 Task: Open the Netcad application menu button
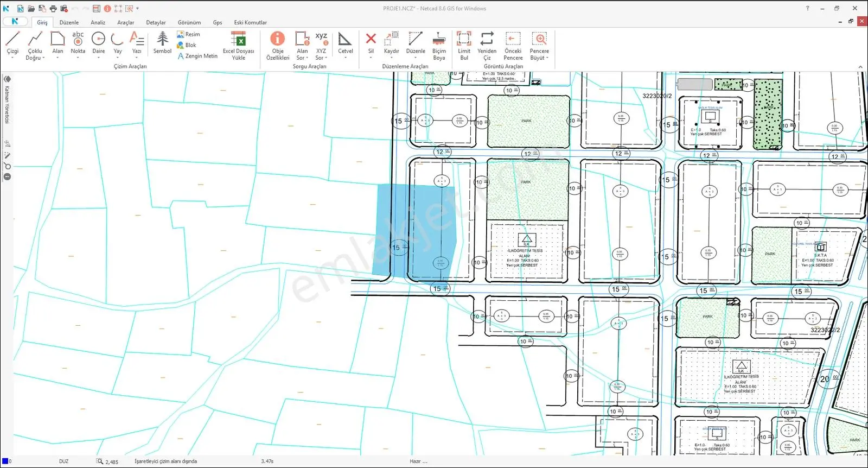(x=15, y=22)
